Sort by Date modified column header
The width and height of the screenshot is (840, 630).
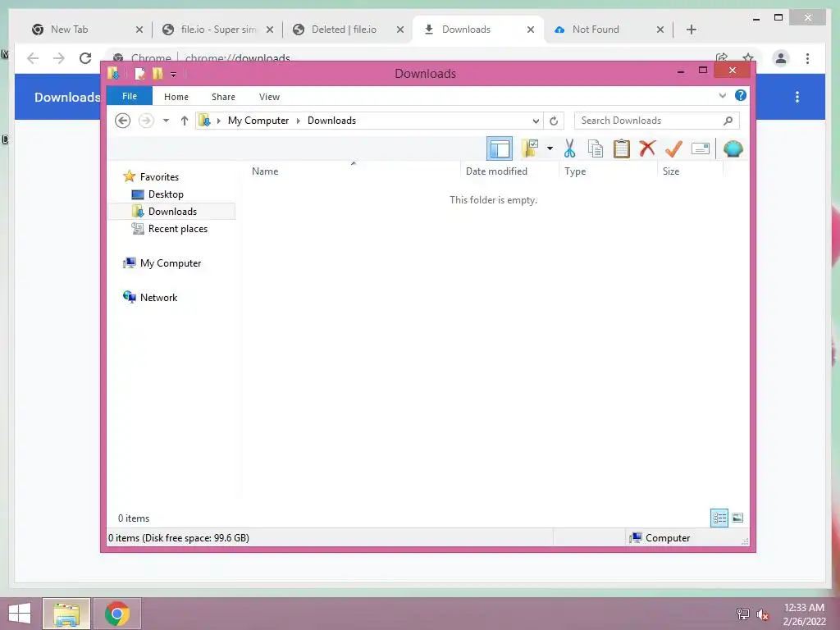pos(509,171)
